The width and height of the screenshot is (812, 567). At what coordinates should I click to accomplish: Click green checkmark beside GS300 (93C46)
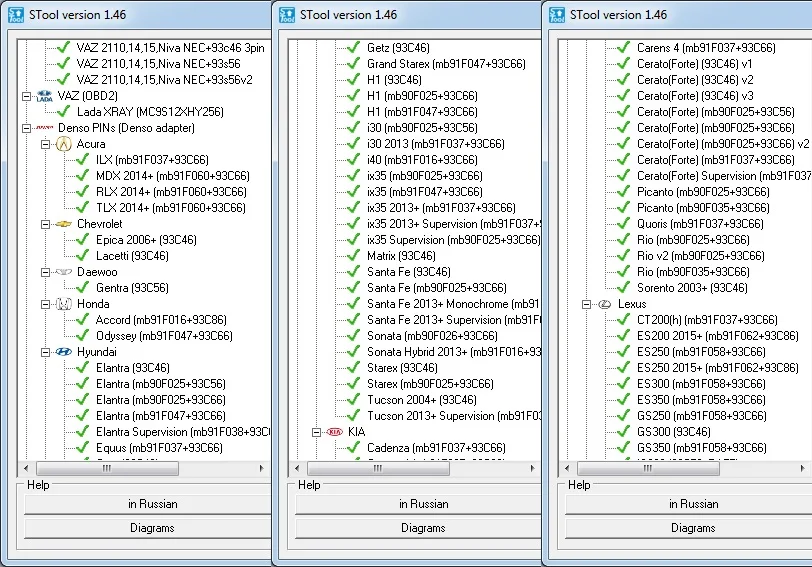pos(624,431)
